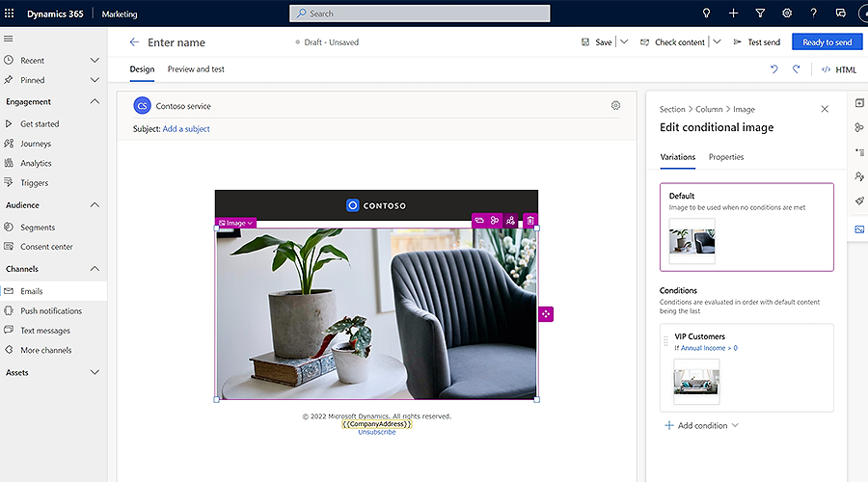Click the Test send button

pos(757,42)
